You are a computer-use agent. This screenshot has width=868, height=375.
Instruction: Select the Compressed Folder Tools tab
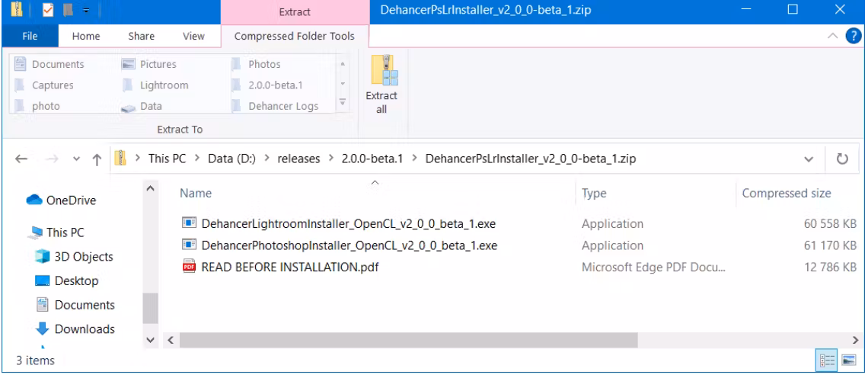tap(295, 36)
